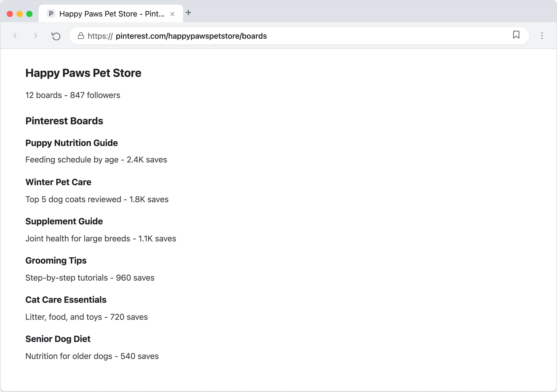Click the Happy Paws Pet Store heading
Viewport: 557px width, 392px height.
[83, 73]
